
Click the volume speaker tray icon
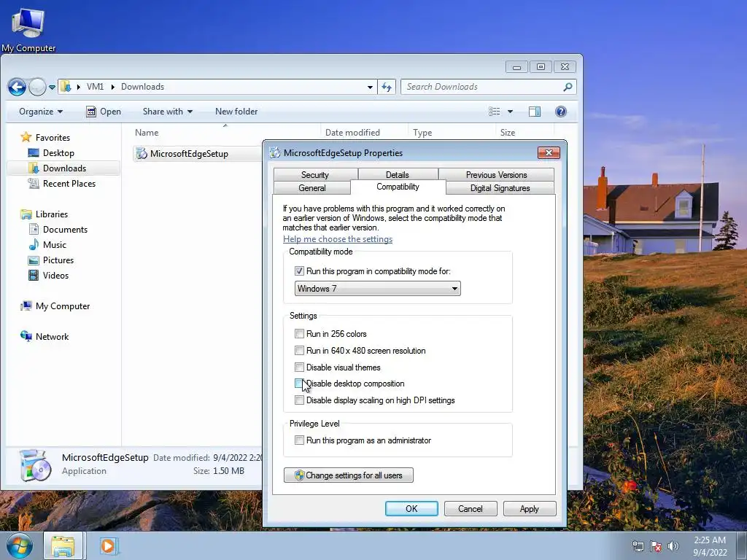pos(673,546)
